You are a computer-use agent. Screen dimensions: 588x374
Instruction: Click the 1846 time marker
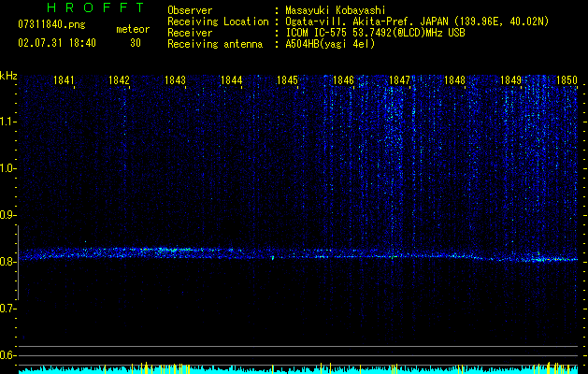[x=343, y=80]
